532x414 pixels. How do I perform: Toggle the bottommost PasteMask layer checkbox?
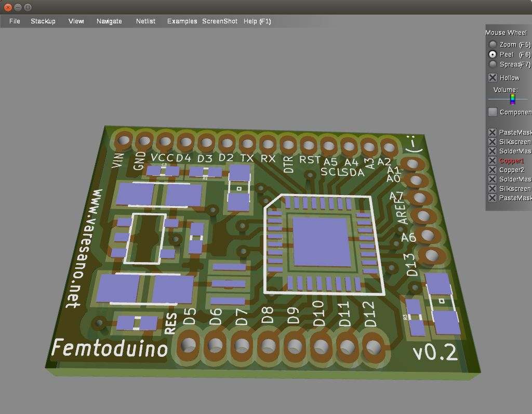point(493,198)
